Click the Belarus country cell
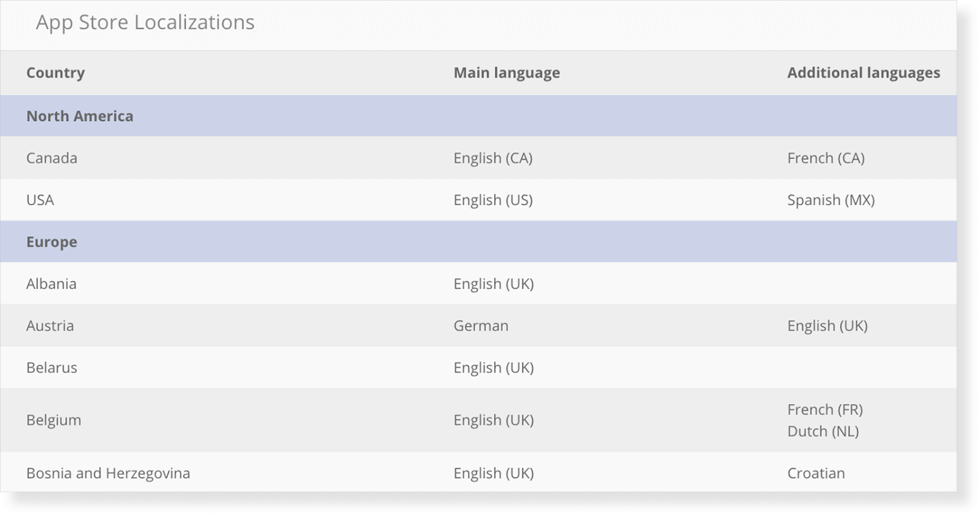Viewport: 980px width, 515px height. point(52,368)
